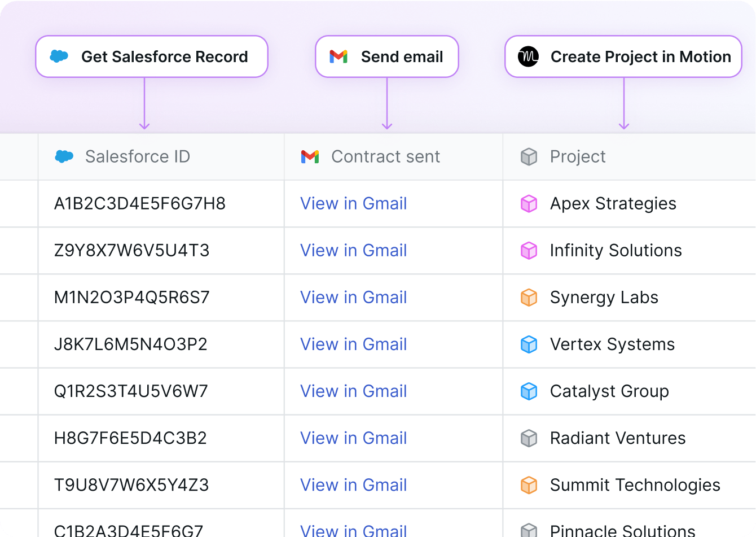Click the orange cube icon beside Synergy Labs
Viewport: 756px width, 537px height.
click(529, 297)
